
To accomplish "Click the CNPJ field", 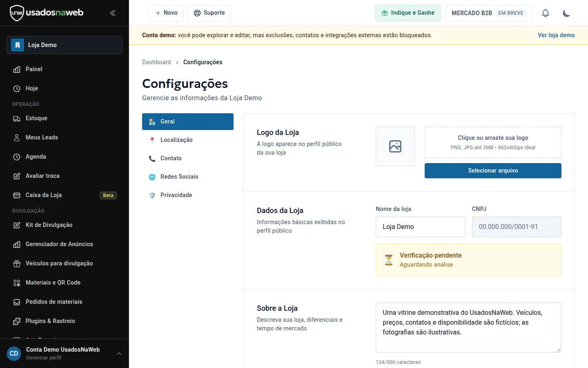I will 517,227.
